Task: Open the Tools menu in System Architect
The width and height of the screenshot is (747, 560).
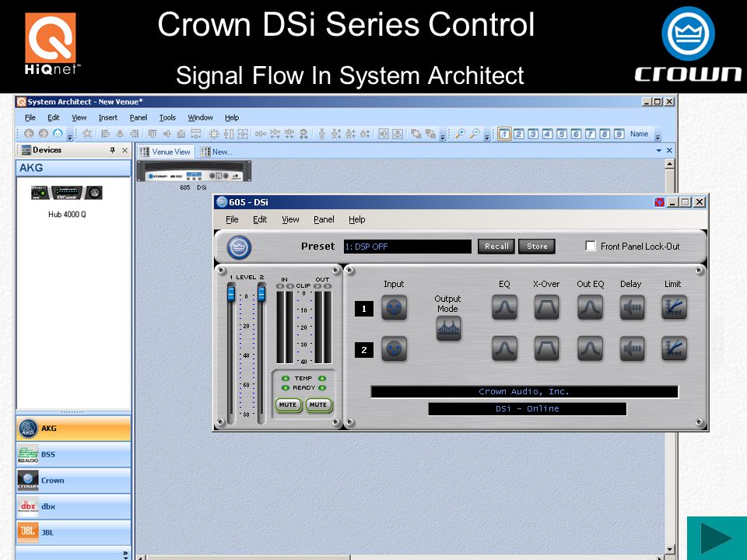Action: pyautogui.click(x=167, y=117)
